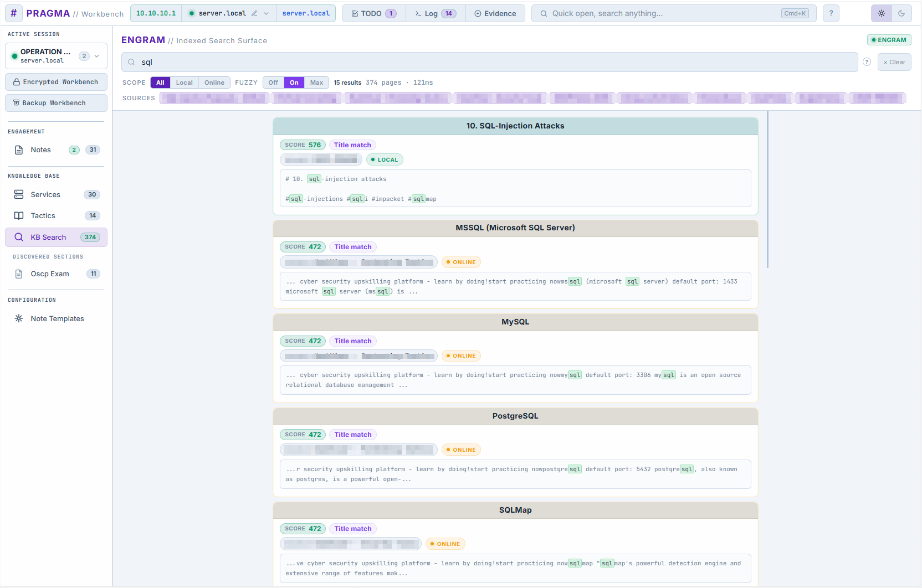Clear the ENGRAM search query
This screenshot has width=922, height=588.
coord(894,62)
